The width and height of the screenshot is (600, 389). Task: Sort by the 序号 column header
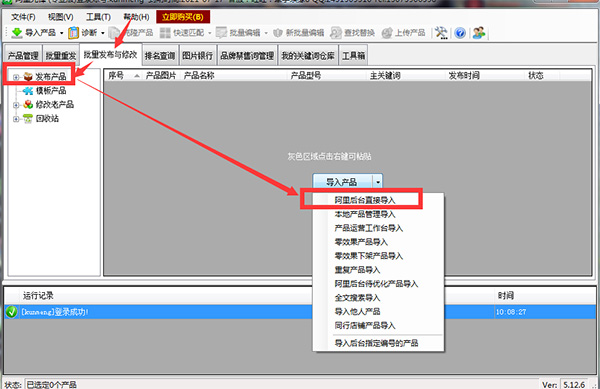pos(123,75)
